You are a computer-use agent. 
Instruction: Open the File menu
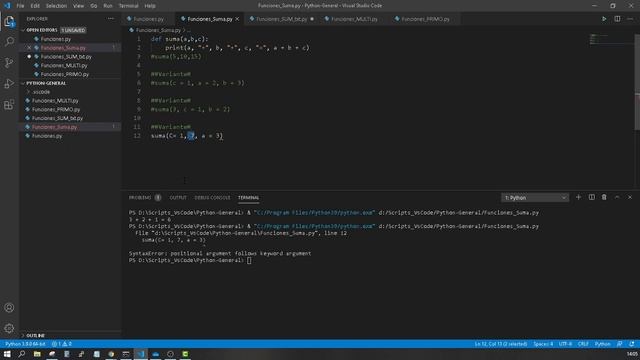(20, 6)
